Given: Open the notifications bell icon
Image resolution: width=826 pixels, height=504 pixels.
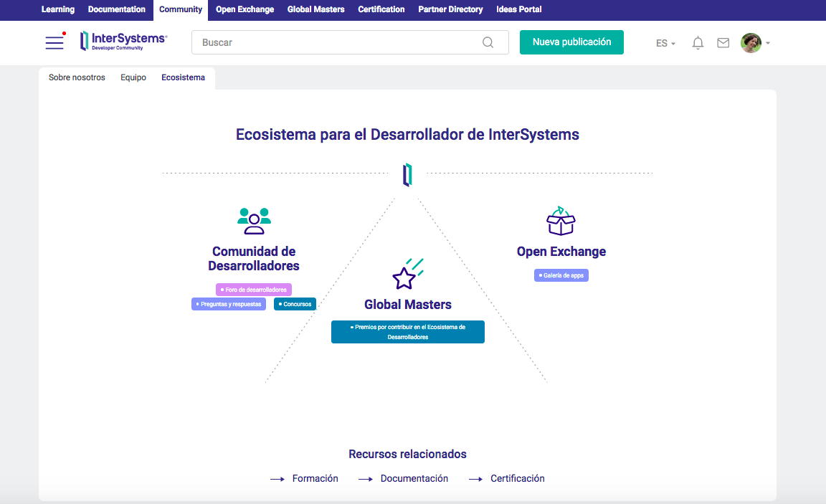Looking at the screenshot, I should pyautogui.click(x=698, y=43).
